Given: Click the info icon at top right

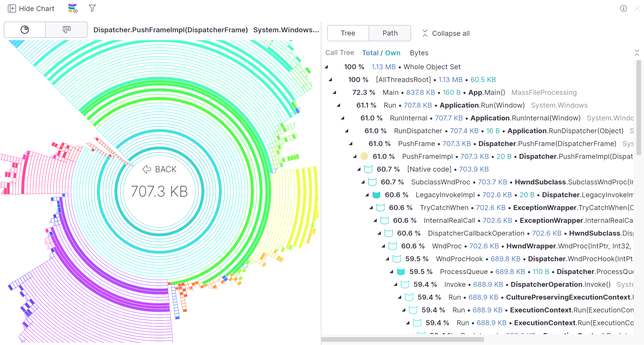Looking at the screenshot, I should click(623, 8).
